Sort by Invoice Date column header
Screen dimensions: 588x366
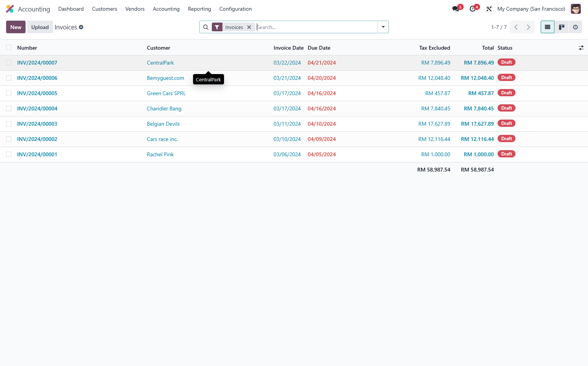pyautogui.click(x=288, y=48)
